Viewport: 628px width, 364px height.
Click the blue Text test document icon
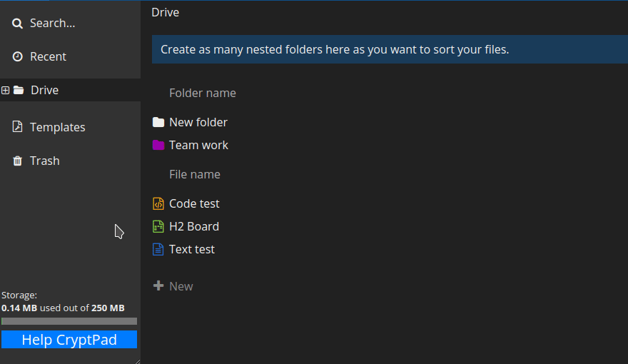point(158,249)
